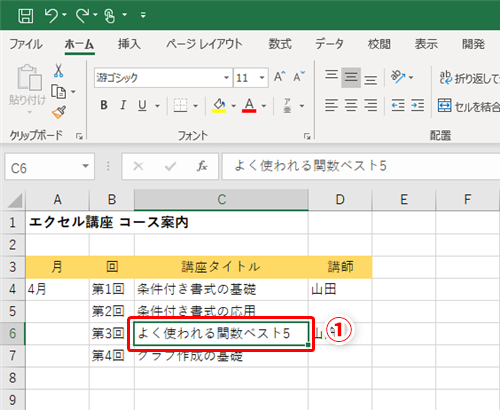Switch to the 開発 tab
This screenshot has height=410, width=500.
[473, 44]
